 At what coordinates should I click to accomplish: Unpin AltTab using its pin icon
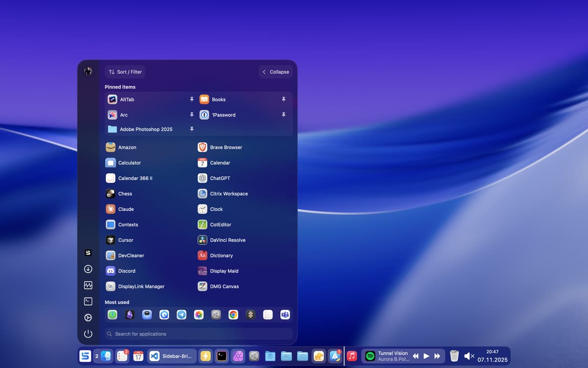point(192,99)
